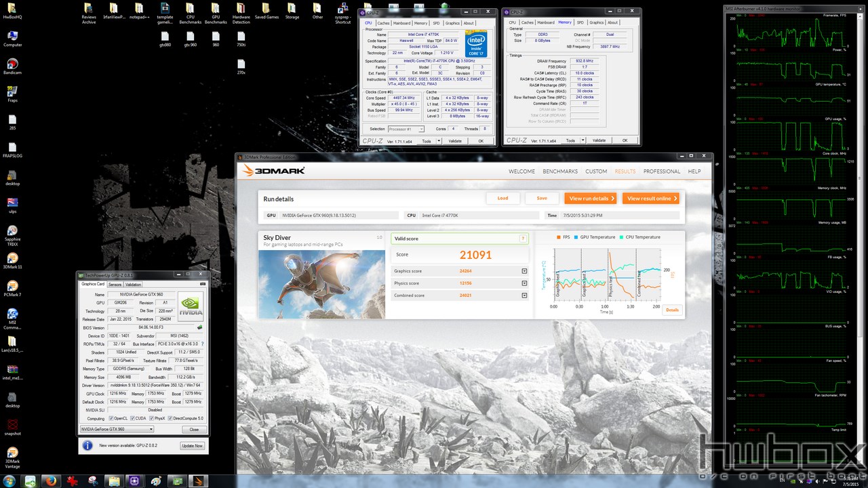Click the View run details button
The width and height of the screenshot is (868, 488).
click(590, 199)
